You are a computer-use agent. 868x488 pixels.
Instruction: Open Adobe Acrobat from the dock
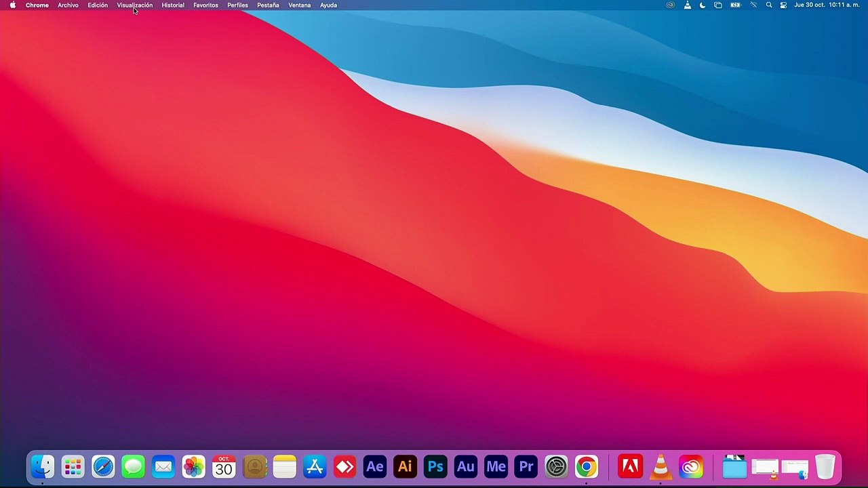click(630, 466)
